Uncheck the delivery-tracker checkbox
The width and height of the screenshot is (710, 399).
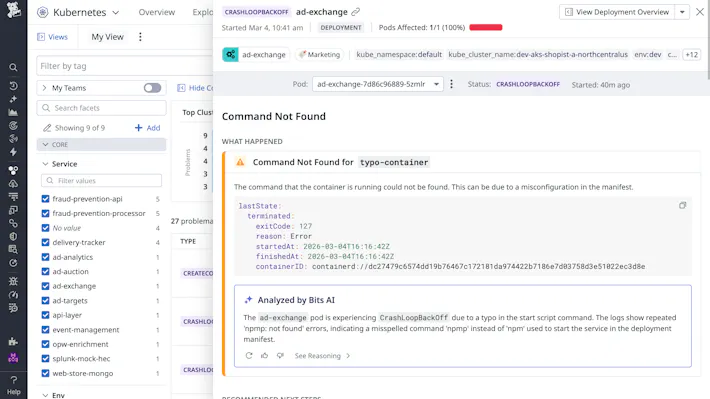pos(45,242)
